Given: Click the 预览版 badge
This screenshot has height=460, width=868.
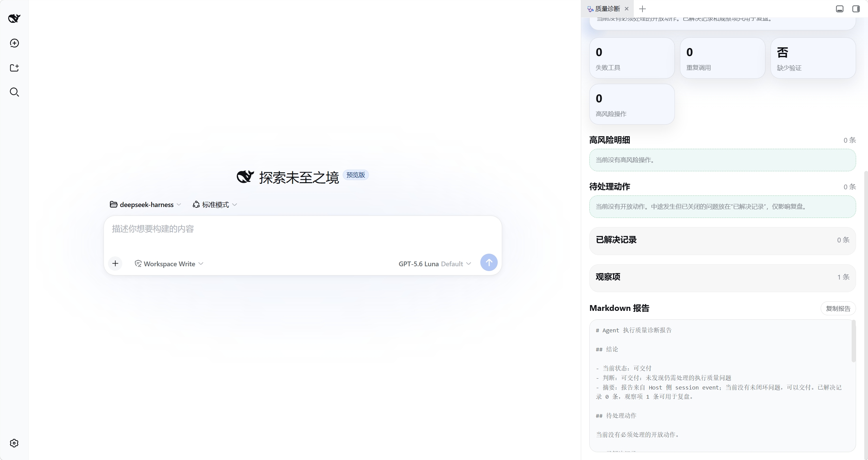Looking at the screenshot, I should 356,175.
